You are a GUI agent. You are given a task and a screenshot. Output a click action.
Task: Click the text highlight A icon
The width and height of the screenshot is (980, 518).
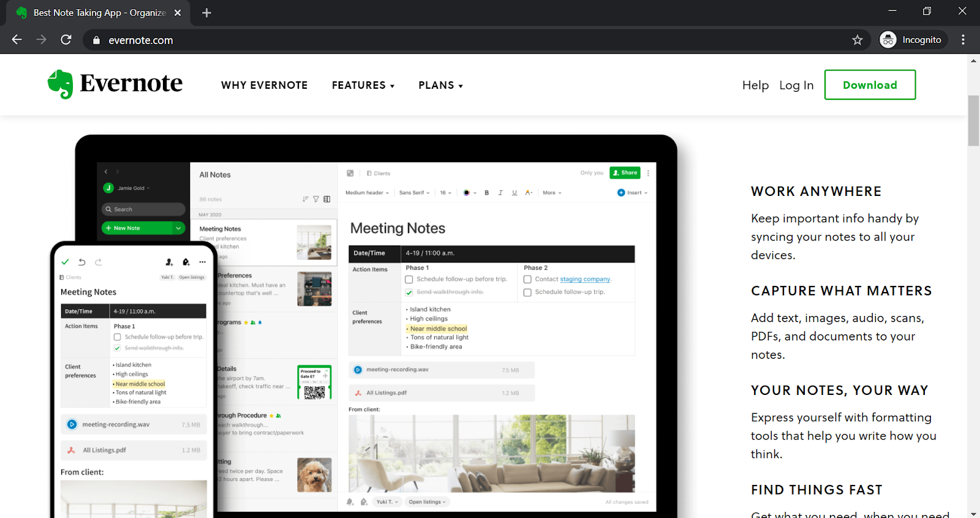pyautogui.click(x=529, y=193)
